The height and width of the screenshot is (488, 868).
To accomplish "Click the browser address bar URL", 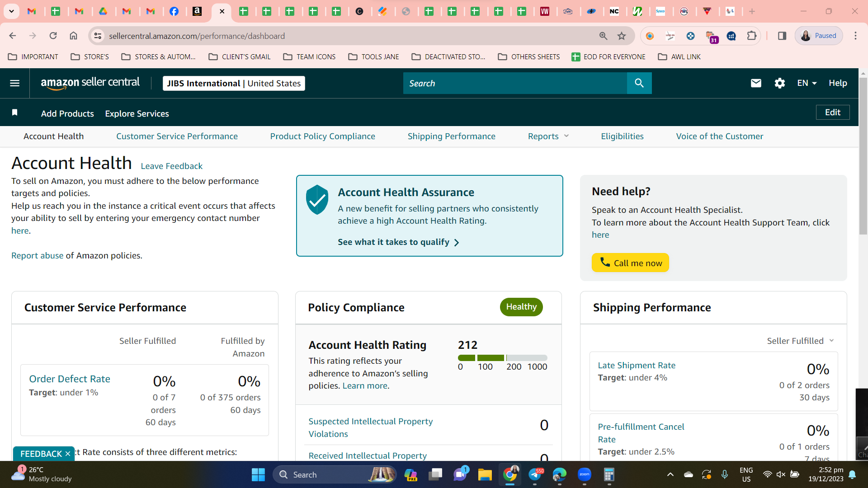I will click(x=197, y=36).
